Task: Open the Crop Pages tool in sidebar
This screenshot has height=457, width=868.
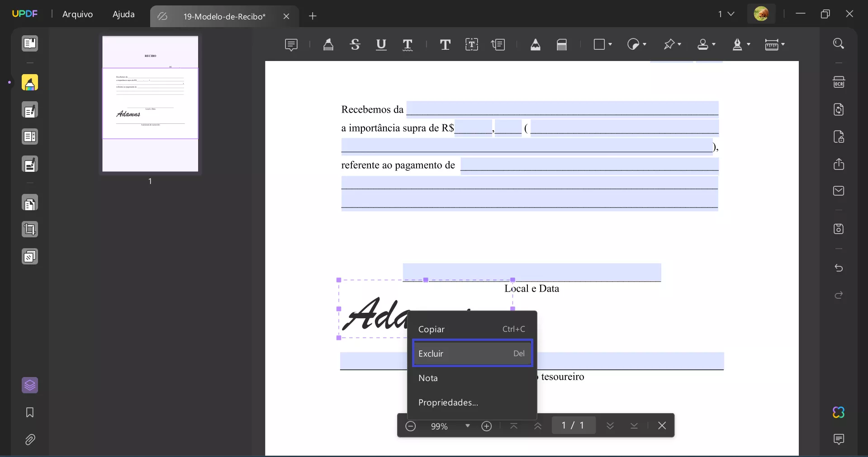Action: coord(30,230)
